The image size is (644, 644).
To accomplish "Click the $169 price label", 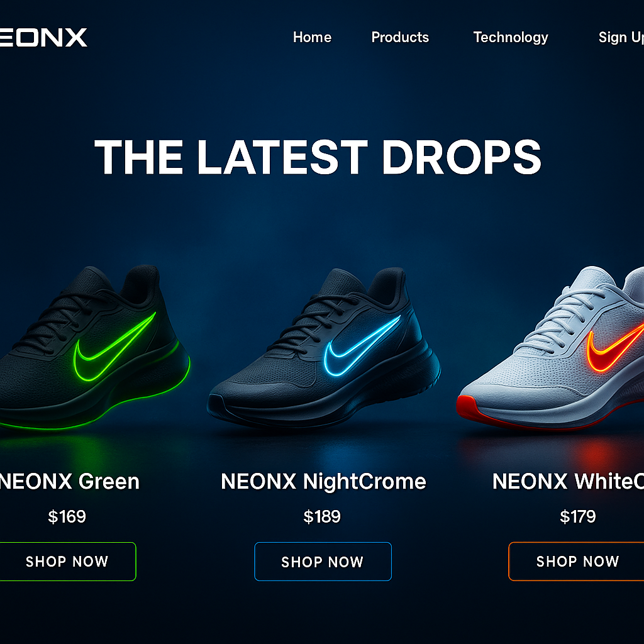I will coord(67,517).
